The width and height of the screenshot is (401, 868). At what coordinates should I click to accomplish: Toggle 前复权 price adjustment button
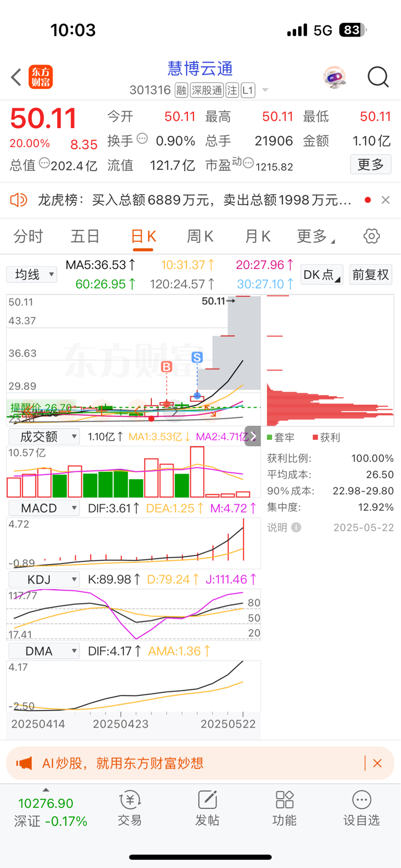371,275
